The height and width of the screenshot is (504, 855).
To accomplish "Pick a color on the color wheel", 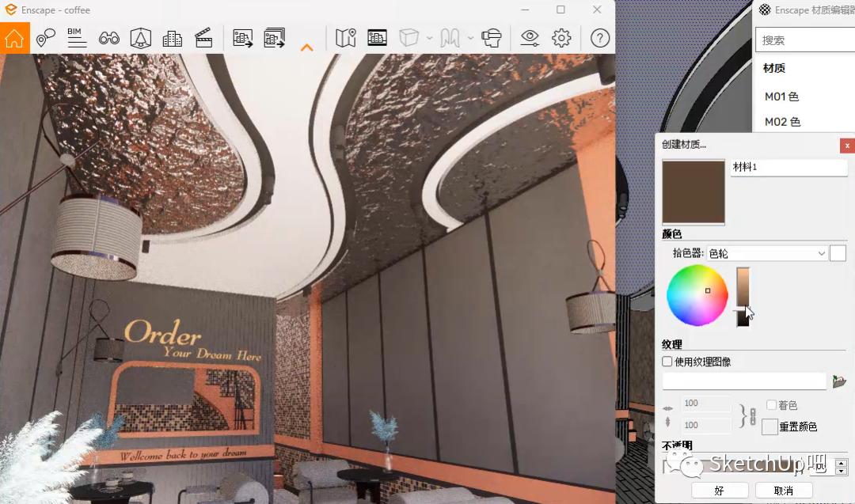I will coord(697,295).
